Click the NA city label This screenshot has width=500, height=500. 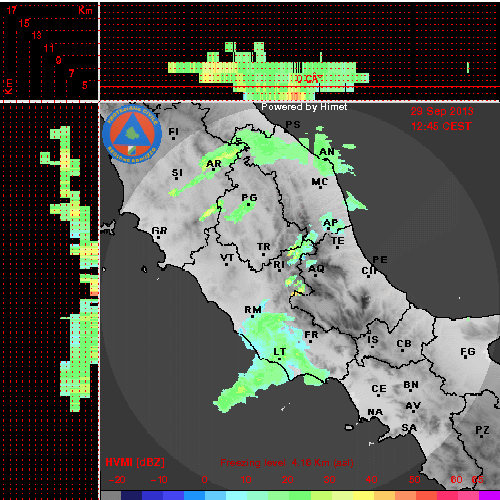click(x=375, y=412)
